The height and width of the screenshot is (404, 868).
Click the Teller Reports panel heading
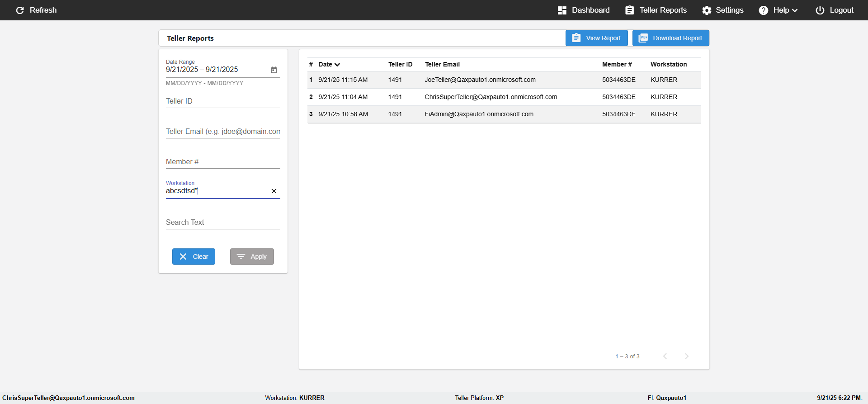(190, 38)
